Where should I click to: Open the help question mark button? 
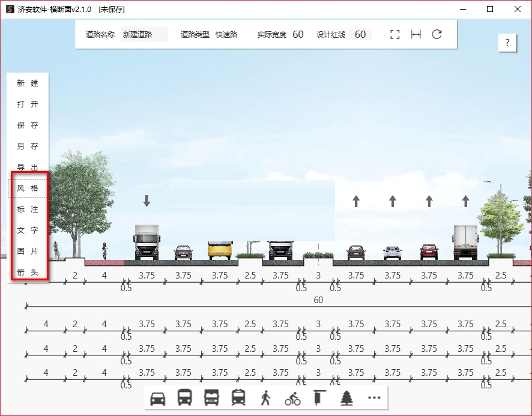click(507, 43)
